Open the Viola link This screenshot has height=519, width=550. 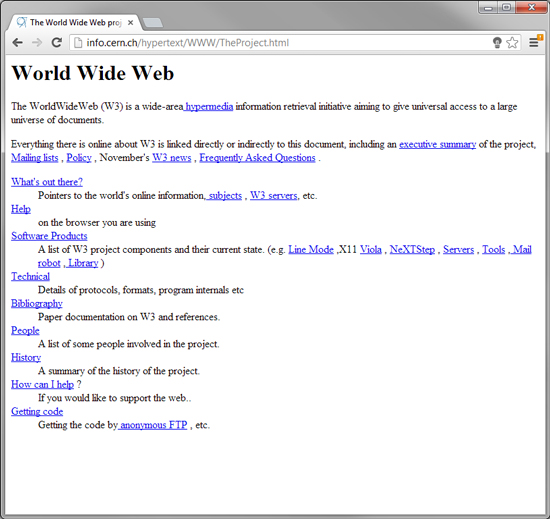[x=371, y=250]
